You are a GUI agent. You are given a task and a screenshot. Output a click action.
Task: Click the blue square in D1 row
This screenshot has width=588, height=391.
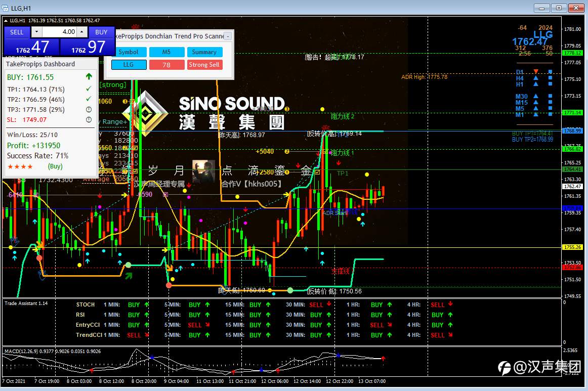(550, 72)
